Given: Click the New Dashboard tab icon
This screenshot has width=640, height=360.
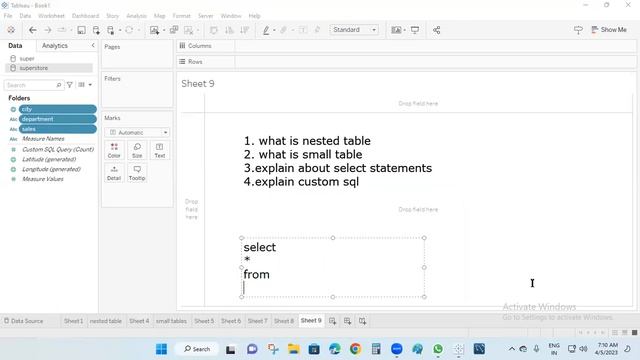Looking at the screenshot, I should (x=347, y=321).
